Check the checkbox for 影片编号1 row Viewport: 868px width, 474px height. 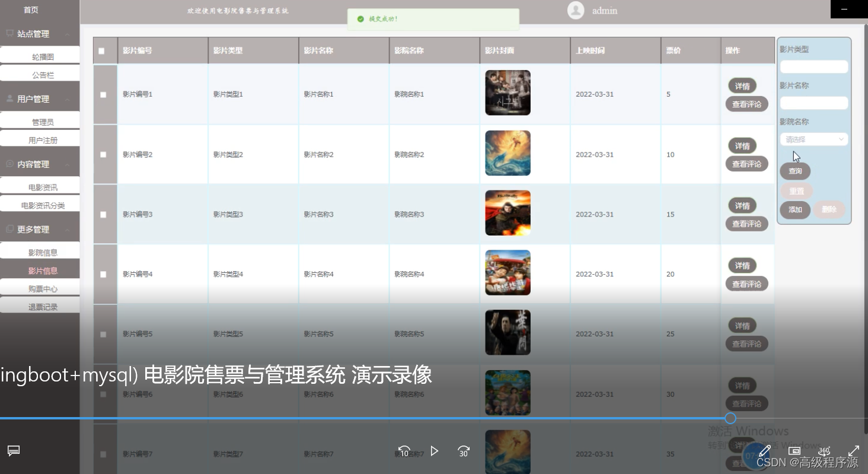[x=103, y=94]
